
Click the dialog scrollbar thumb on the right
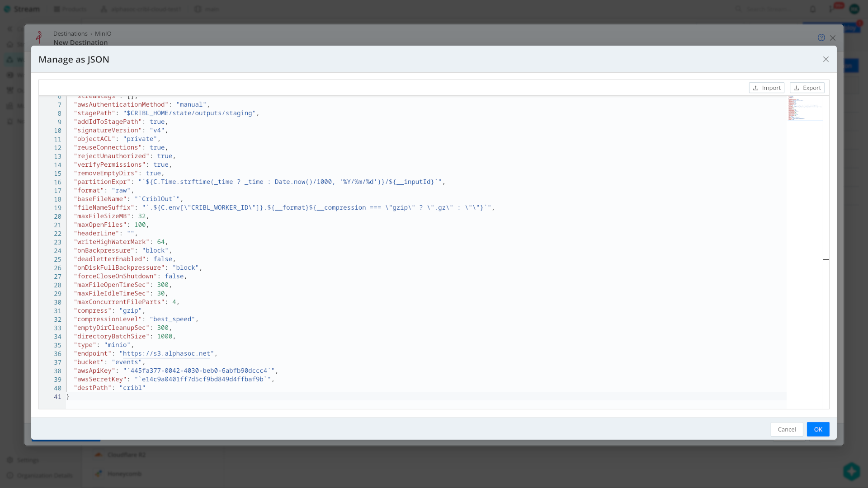point(826,260)
